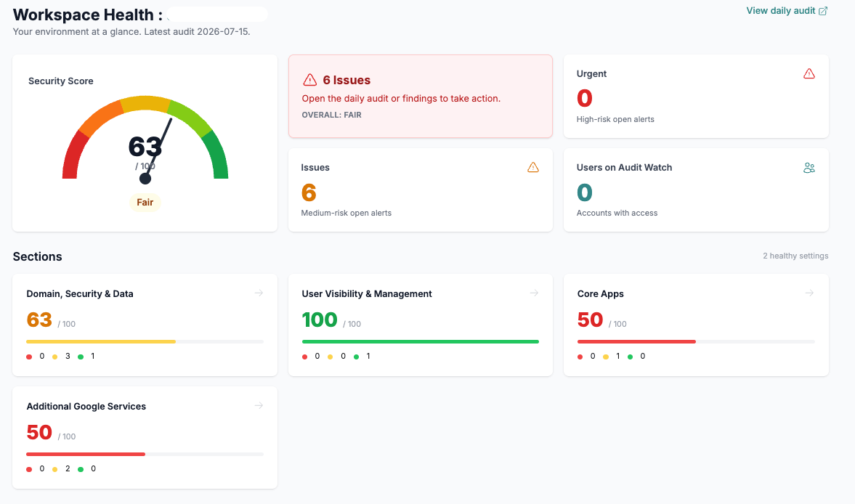Click 'Open the daily audit or findings' message

tap(401, 99)
